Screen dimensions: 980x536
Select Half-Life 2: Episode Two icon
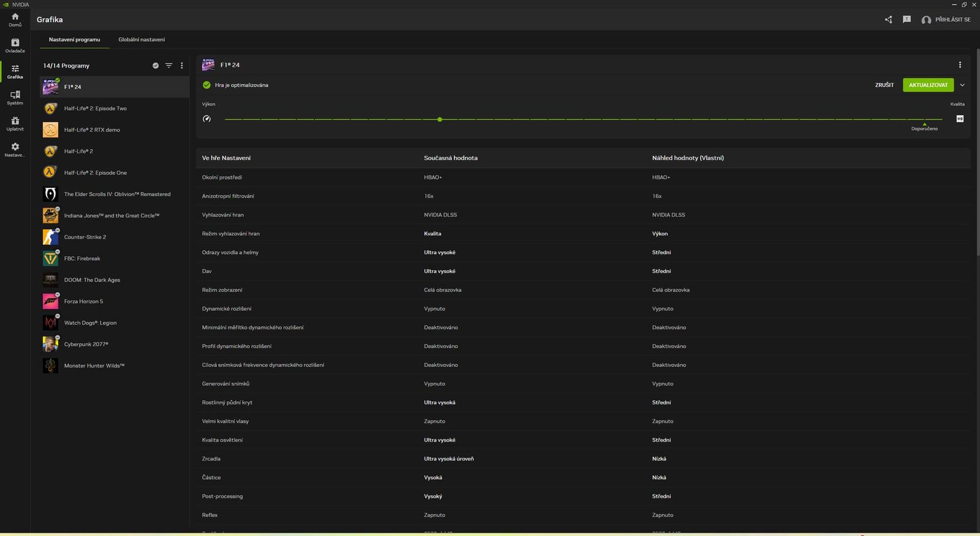coord(50,108)
